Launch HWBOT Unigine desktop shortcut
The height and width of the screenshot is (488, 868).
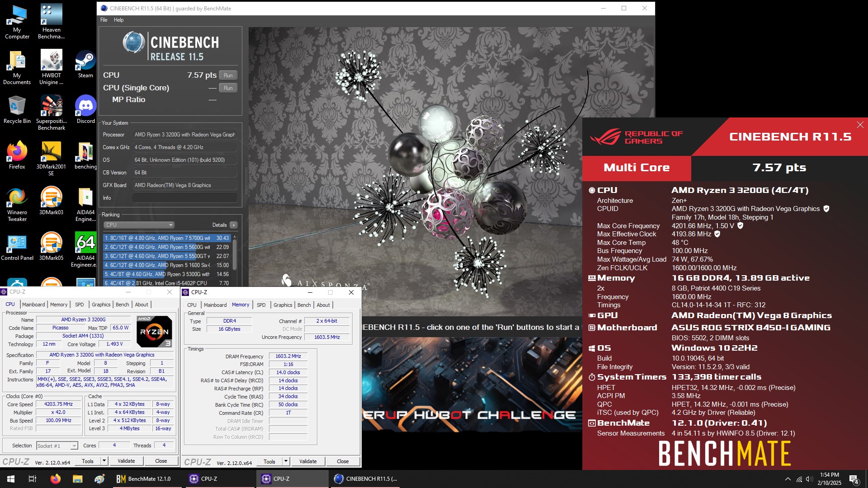(x=51, y=68)
